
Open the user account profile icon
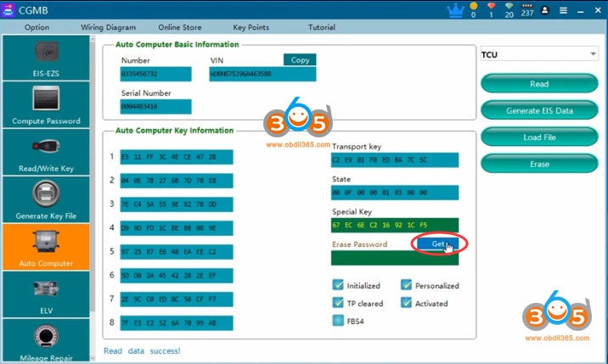click(x=545, y=10)
